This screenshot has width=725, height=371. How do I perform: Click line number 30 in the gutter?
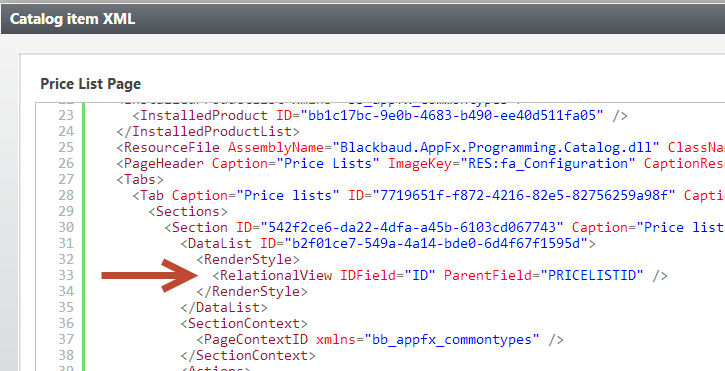(66, 227)
